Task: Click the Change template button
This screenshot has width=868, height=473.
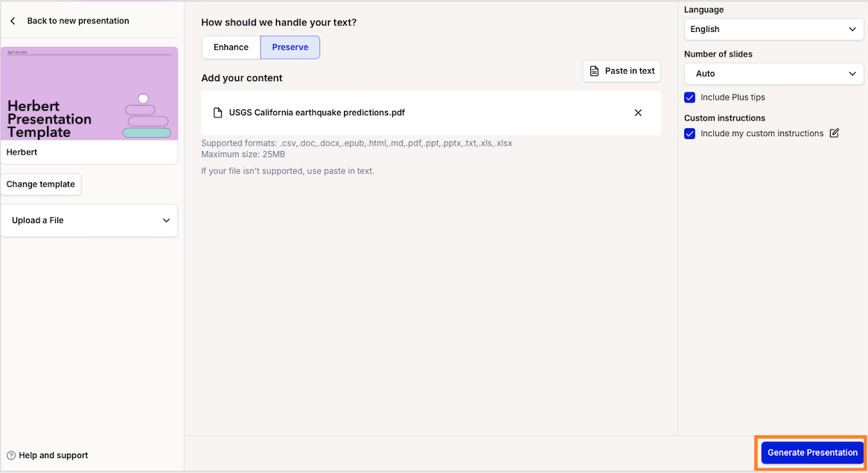Action: (41, 184)
